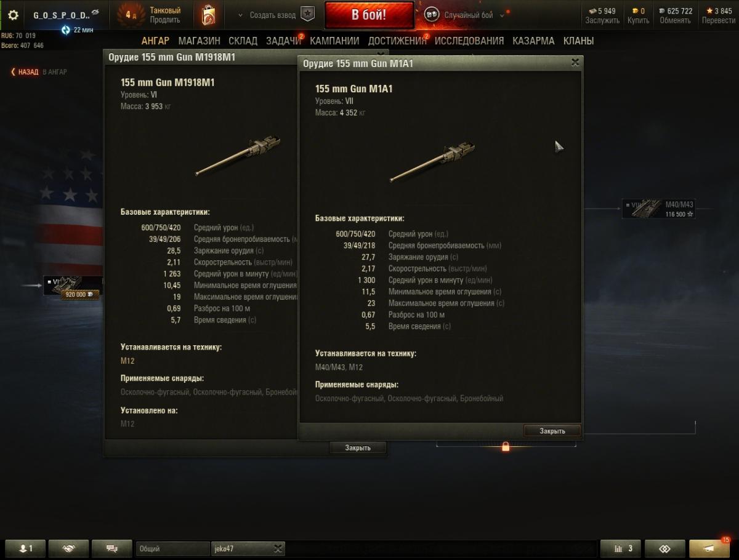
Task: Expand the Создать взвод dropdown
Action: (x=240, y=15)
